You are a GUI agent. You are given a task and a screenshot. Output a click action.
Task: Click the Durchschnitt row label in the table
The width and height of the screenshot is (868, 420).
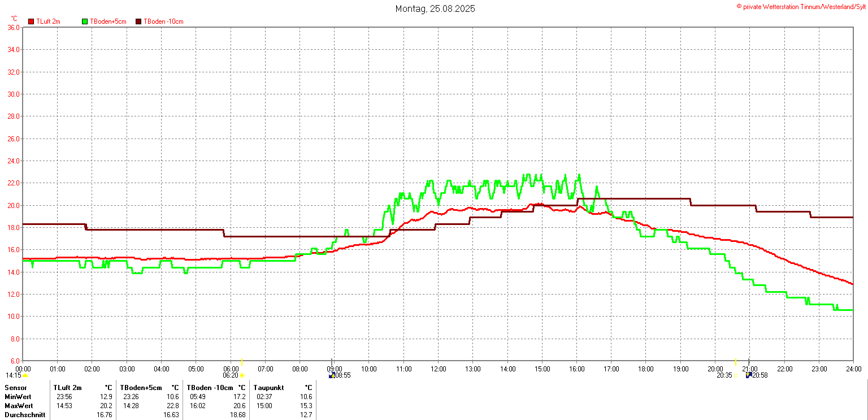(25, 415)
